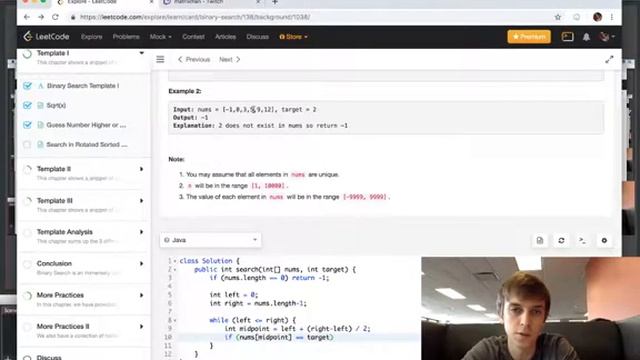Reload the page with the refresh icon

click(56, 17)
